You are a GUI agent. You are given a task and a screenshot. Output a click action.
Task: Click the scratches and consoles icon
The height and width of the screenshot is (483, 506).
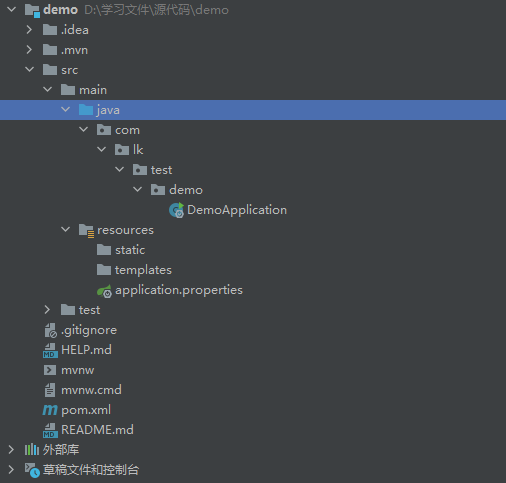click(32, 470)
